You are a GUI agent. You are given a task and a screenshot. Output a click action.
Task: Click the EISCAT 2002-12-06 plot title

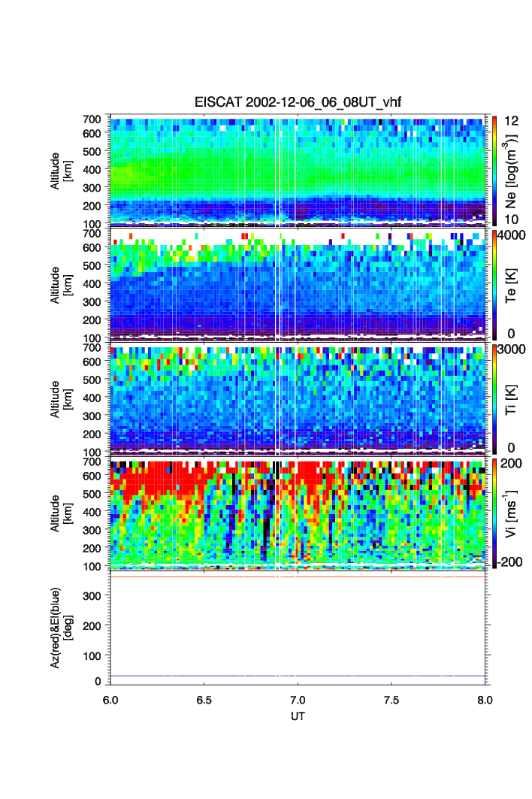tap(299, 103)
